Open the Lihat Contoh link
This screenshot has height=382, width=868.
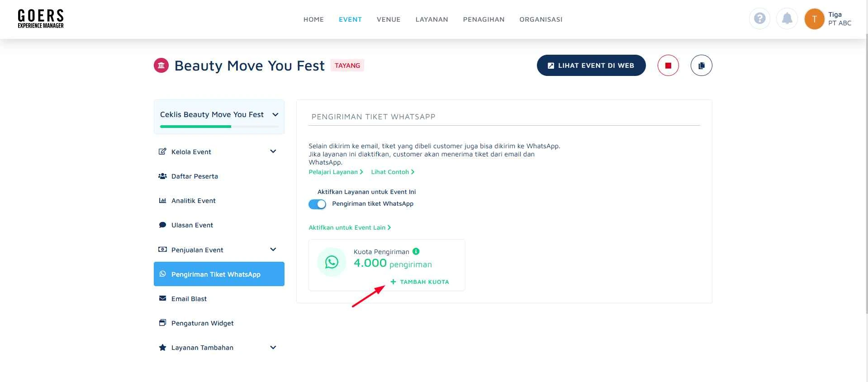393,172
